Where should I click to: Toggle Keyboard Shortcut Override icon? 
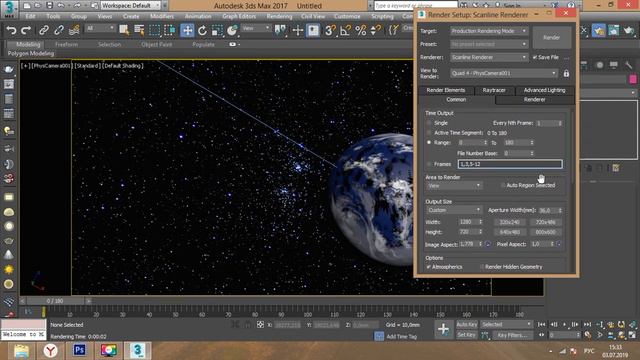(x=313, y=30)
